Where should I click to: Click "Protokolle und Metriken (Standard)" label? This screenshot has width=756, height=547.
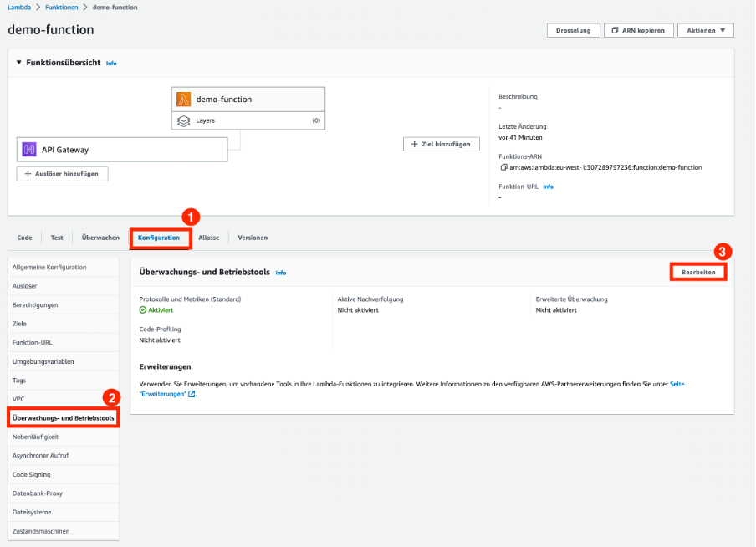pyautogui.click(x=190, y=299)
